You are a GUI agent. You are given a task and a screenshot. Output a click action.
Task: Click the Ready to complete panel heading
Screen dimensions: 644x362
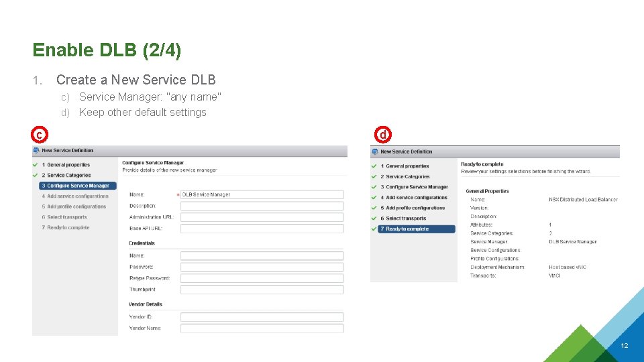click(482, 164)
